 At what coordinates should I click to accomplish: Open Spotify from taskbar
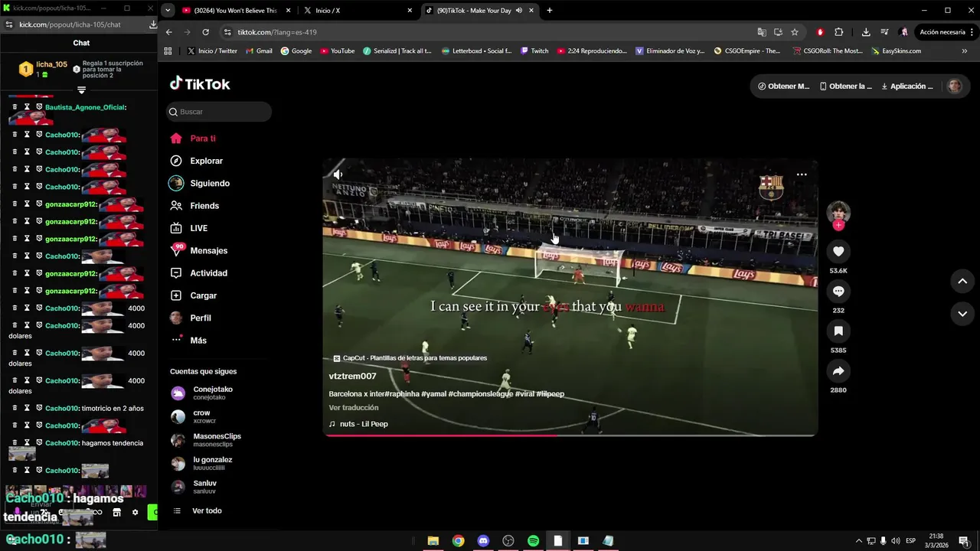533,540
